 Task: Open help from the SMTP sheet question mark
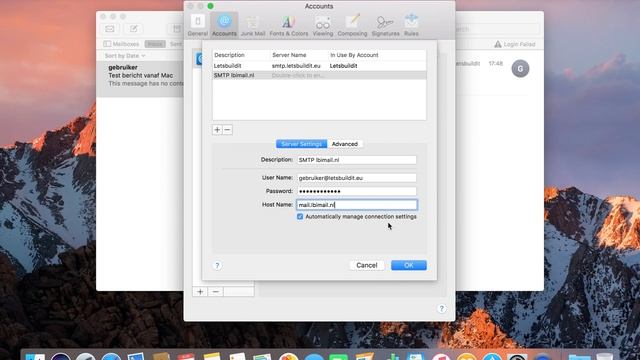[x=217, y=266]
